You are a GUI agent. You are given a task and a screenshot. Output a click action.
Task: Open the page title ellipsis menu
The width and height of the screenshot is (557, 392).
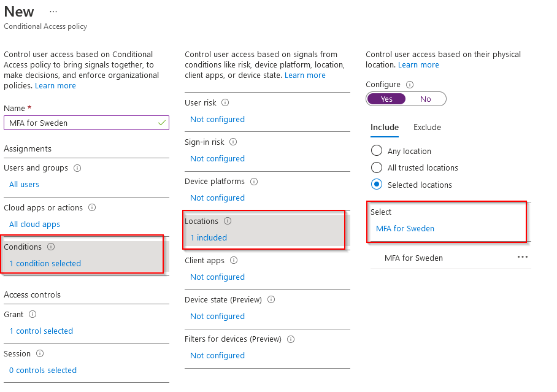[53, 12]
